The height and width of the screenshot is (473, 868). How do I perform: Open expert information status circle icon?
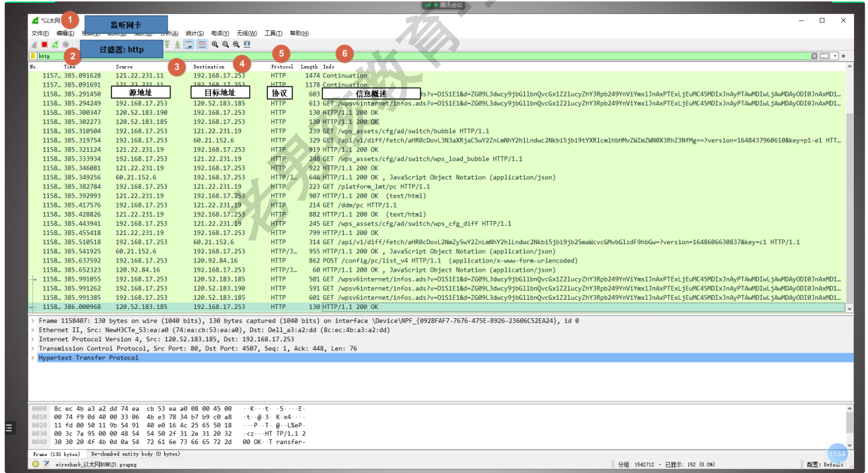(35, 465)
